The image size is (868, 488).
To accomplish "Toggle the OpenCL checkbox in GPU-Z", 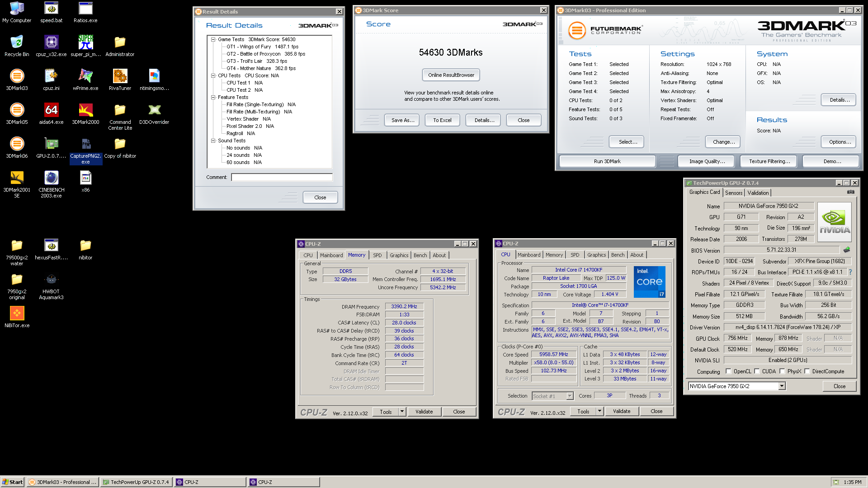I will [x=728, y=371].
